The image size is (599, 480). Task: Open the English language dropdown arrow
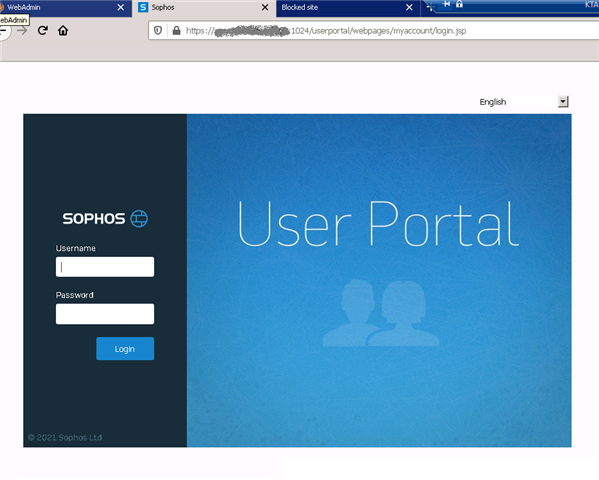click(563, 102)
